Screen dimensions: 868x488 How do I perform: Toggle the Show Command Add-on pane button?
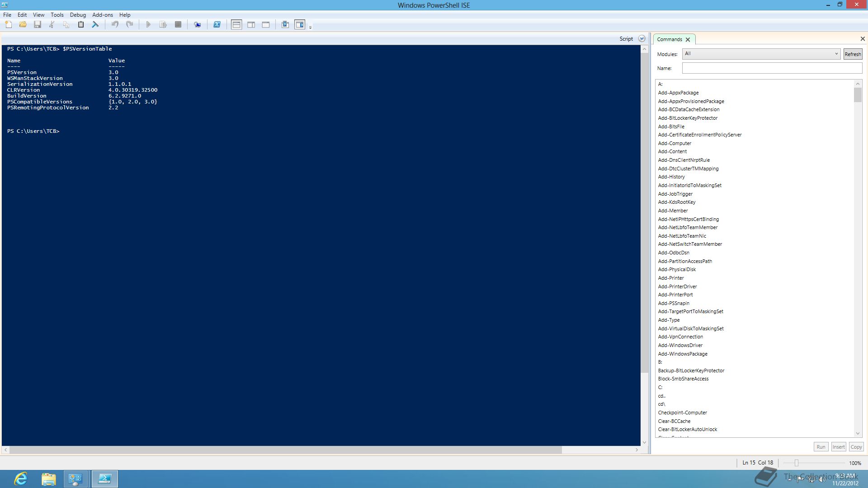(x=300, y=25)
